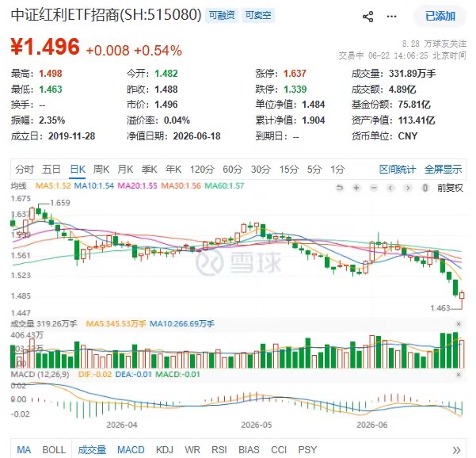Click the 可融资 tag
Viewport: 476px width, 458px height.
[222, 15]
